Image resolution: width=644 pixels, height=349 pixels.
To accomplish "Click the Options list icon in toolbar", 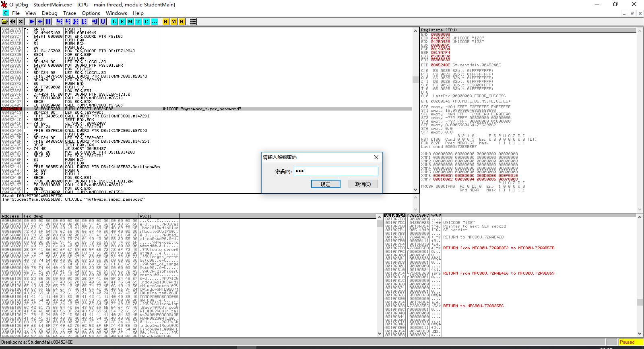I will tap(193, 22).
